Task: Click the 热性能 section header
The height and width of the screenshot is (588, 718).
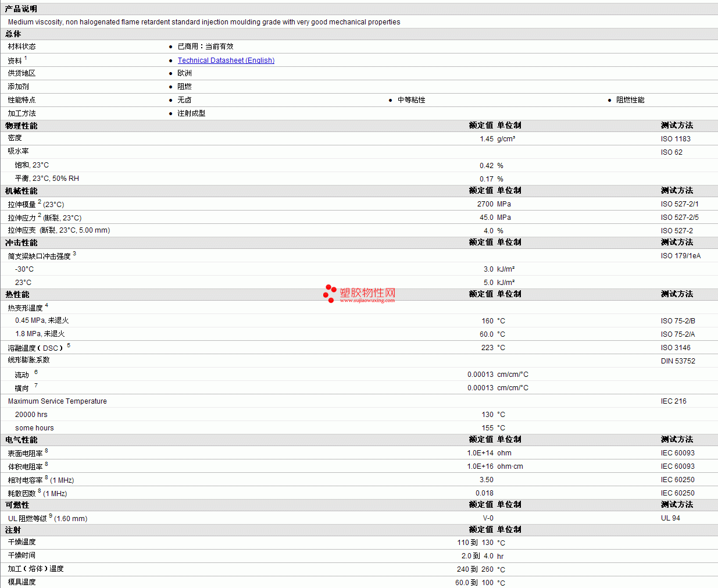Action: [17, 294]
